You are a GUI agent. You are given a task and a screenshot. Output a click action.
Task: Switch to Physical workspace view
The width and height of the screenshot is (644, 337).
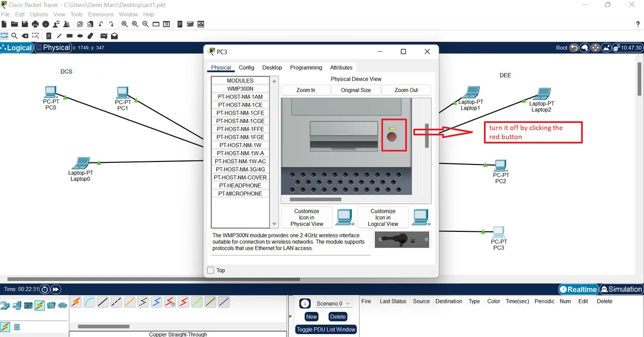pos(53,48)
